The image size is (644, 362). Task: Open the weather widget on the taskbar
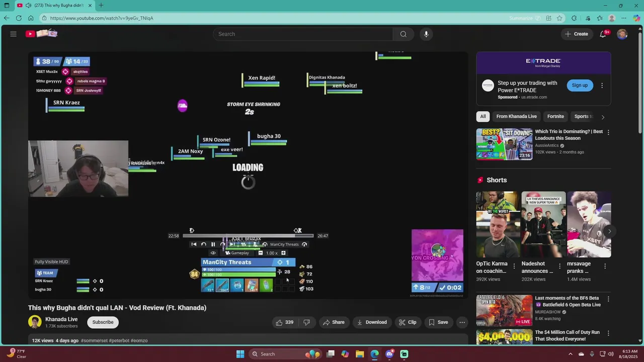[17, 354]
